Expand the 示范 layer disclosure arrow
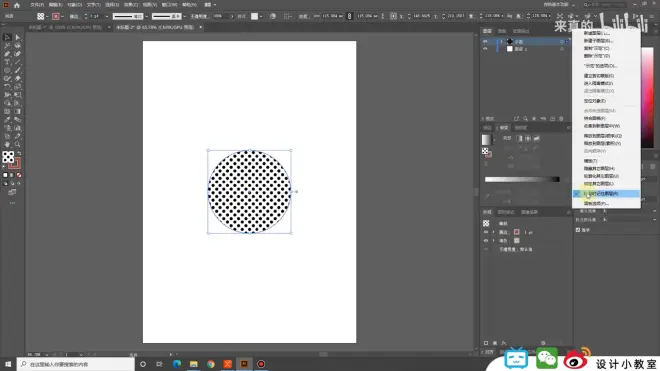 tap(501, 42)
